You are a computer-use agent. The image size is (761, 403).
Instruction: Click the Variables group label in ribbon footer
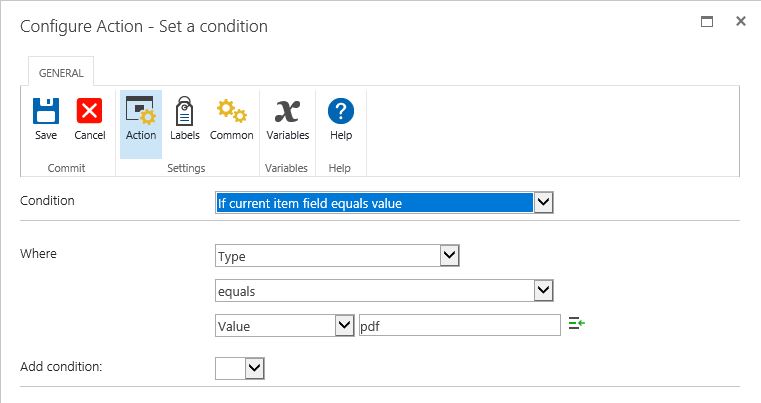[x=286, y=168]
